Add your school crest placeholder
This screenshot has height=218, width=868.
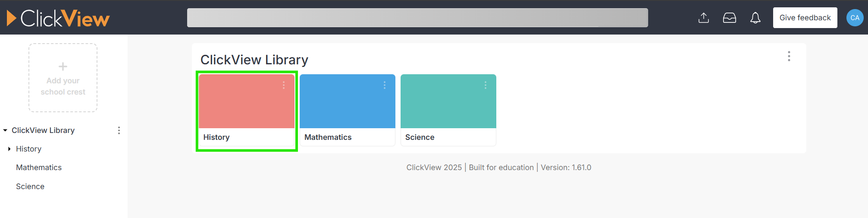[63, 78]
